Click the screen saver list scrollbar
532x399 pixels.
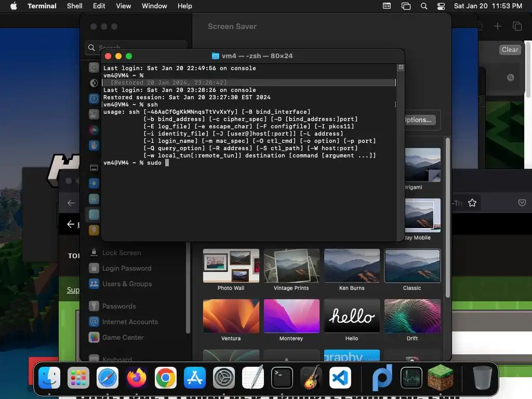tap(447, 217)
